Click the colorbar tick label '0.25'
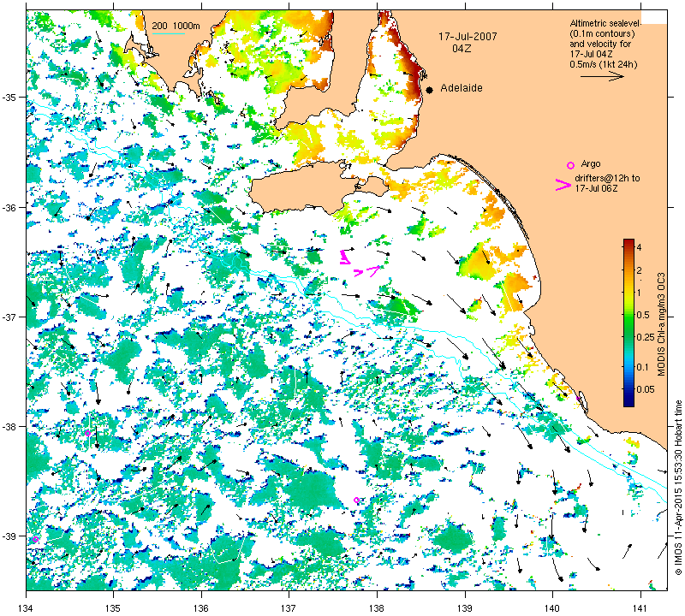 pyautogui.click(x=646, y=337)
